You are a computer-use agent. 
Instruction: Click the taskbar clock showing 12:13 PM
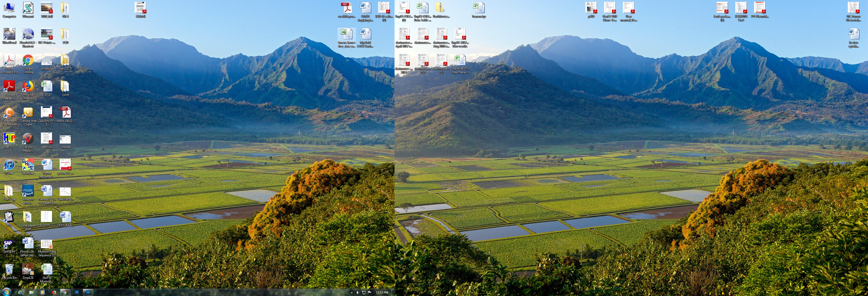point(382,293)
